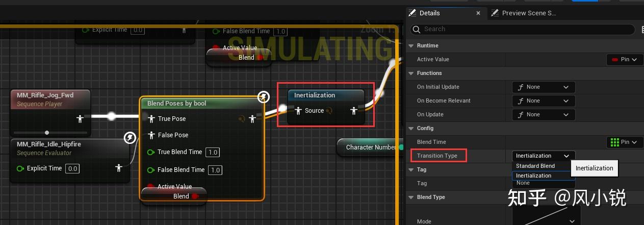Screen dimensions: 644x225
Task: Open the Transition Type dropdown
Action: [x=544, y=156]
